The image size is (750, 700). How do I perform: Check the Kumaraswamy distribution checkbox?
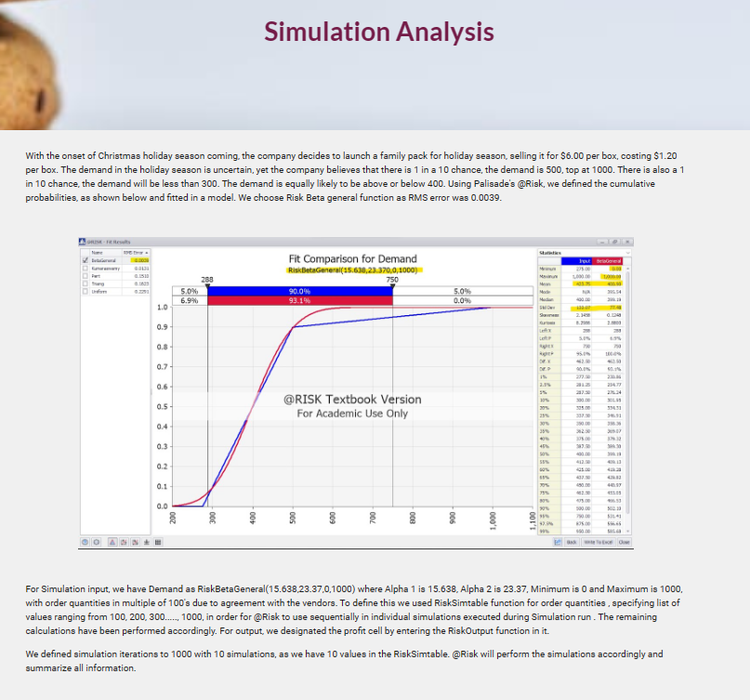[86, 269]
